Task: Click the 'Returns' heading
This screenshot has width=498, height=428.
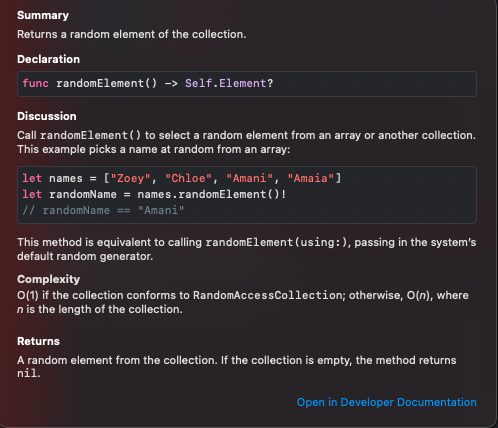Action: (x=38, y=341)
